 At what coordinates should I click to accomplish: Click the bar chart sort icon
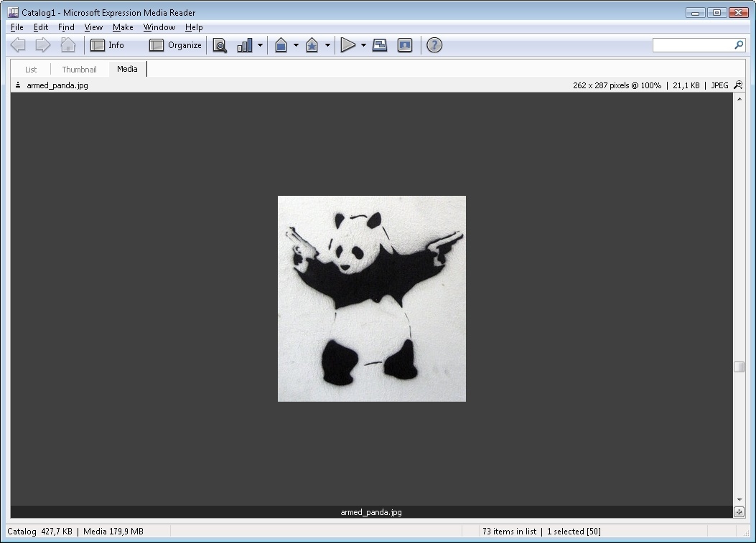coord(244,45)
